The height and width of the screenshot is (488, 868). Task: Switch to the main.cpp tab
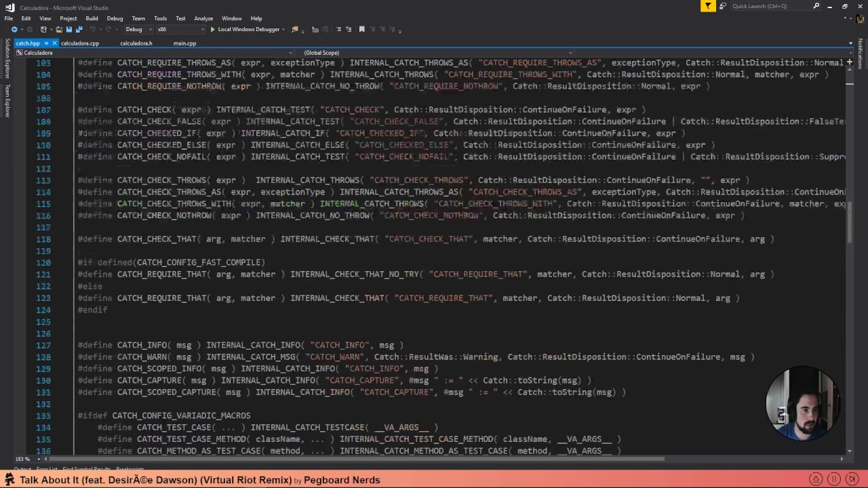click(184, 43)
